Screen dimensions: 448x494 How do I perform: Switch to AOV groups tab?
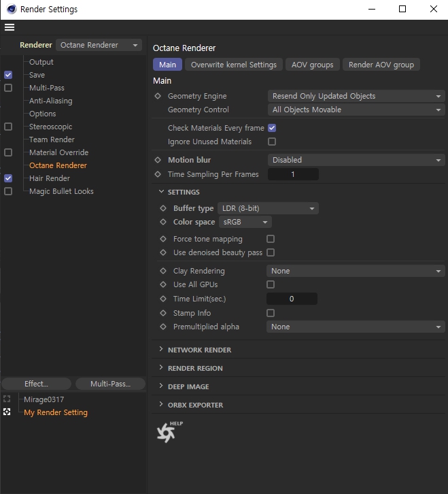pyautogui.click(x=312, y=65)
